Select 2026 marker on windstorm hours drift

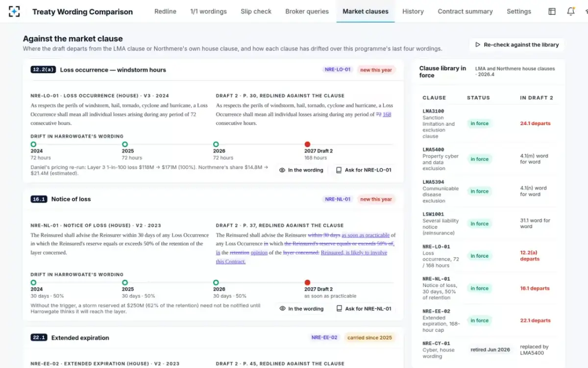click(216, 144)
